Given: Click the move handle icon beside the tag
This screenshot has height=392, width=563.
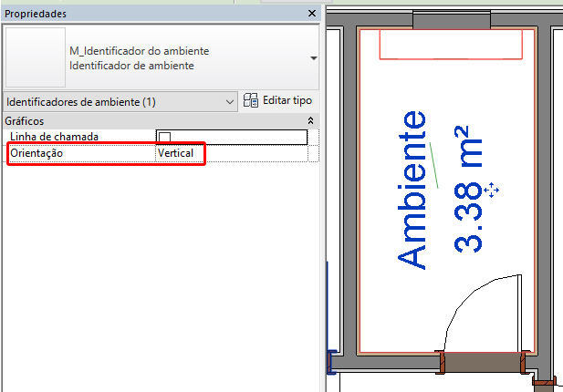Looking at the screenshot, I should coord(491,191).
